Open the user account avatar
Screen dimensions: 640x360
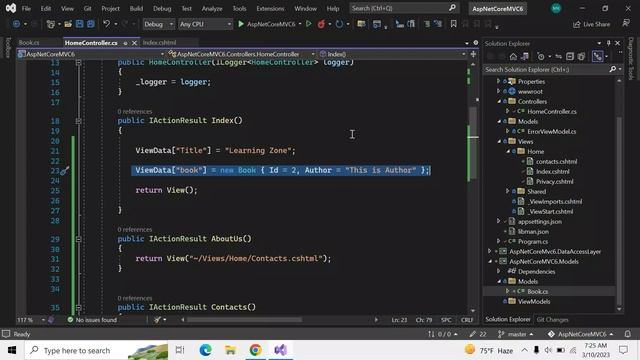coord(556,8)
